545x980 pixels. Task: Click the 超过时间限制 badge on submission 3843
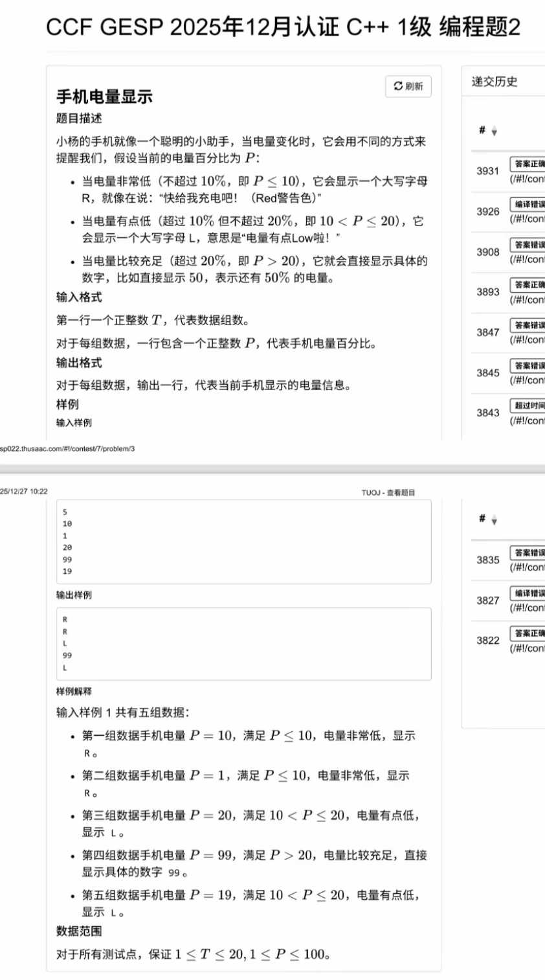528,404
